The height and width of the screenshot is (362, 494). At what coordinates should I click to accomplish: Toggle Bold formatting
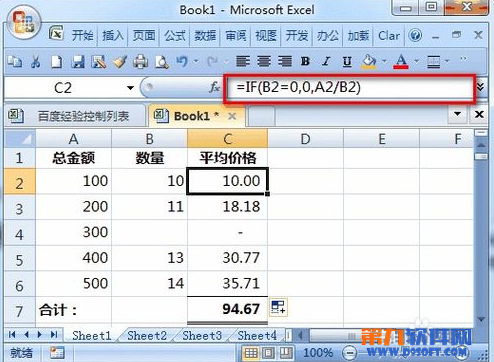(x=305, y=61)
